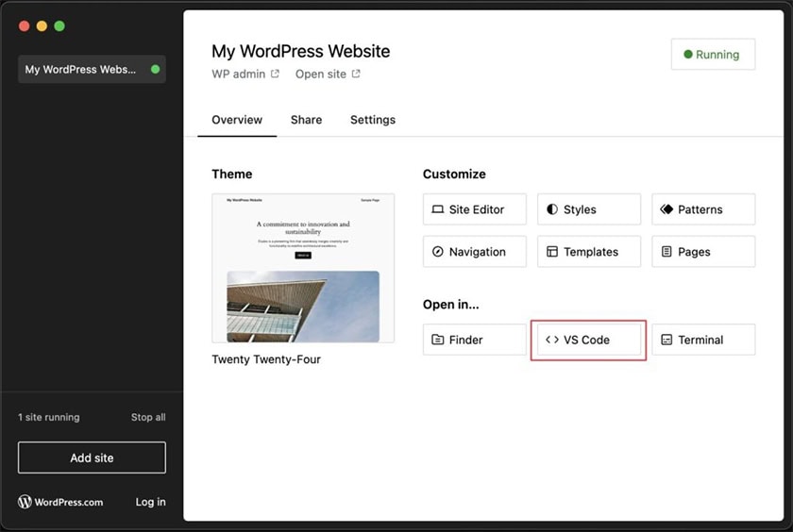Open the Styles customizer

(588, 209)
